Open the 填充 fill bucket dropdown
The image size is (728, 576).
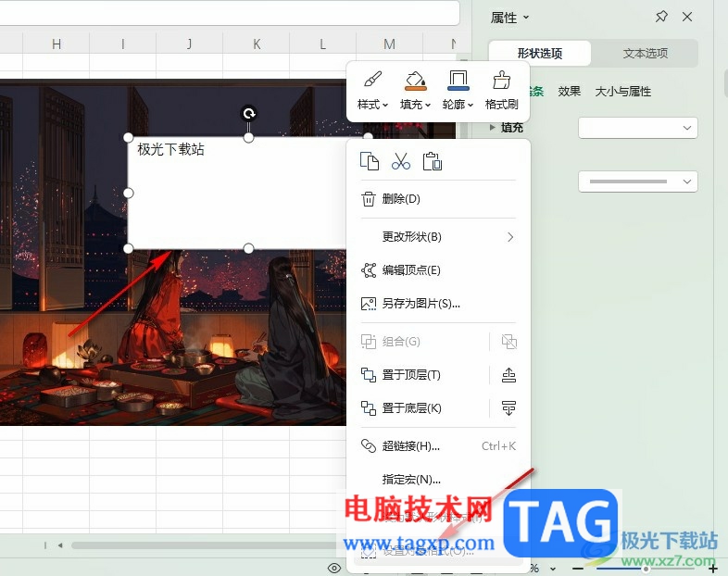(x=415, y=91)
